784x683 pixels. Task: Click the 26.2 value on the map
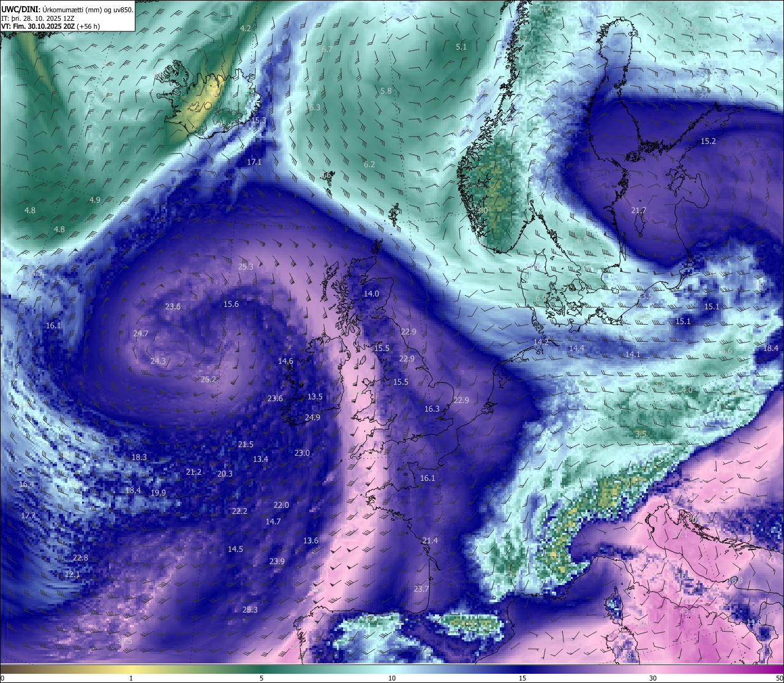tap(208, 379)
